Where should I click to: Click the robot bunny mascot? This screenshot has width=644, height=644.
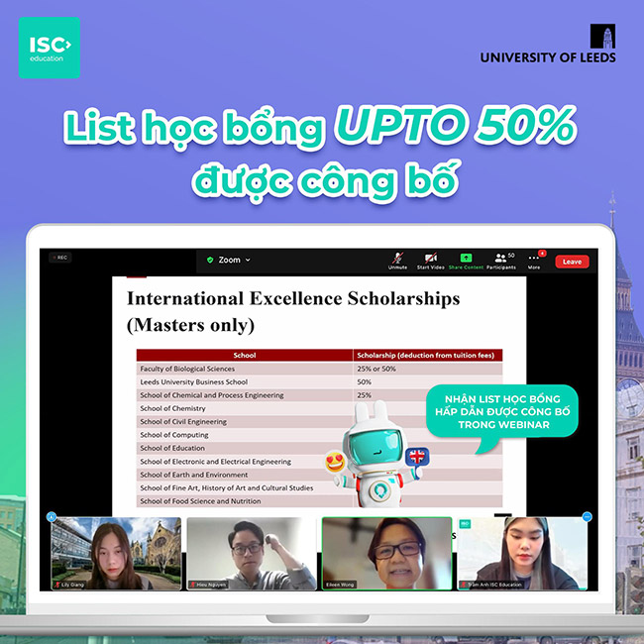coord(378,454)
